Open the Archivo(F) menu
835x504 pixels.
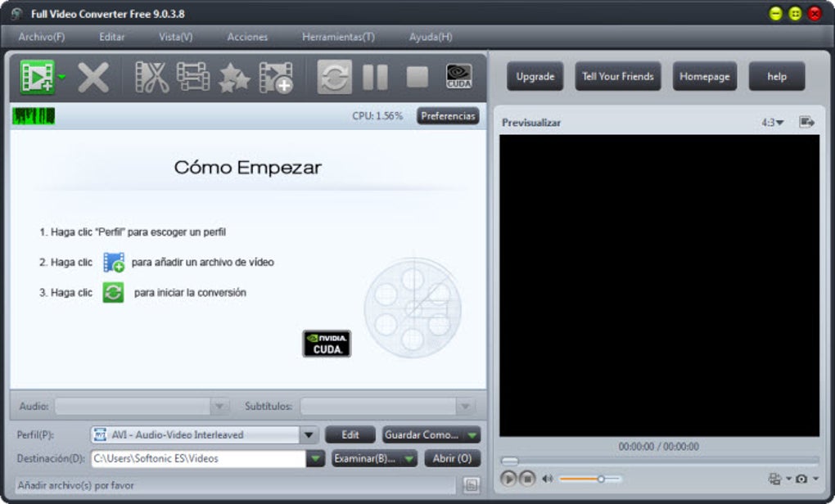pyautogui.click(x=42, y=37)
